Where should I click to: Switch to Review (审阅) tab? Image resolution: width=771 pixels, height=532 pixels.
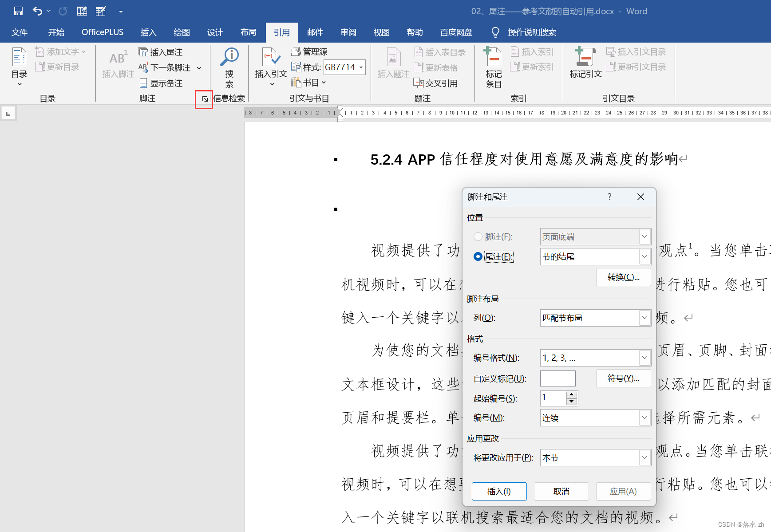pos(348,32)
